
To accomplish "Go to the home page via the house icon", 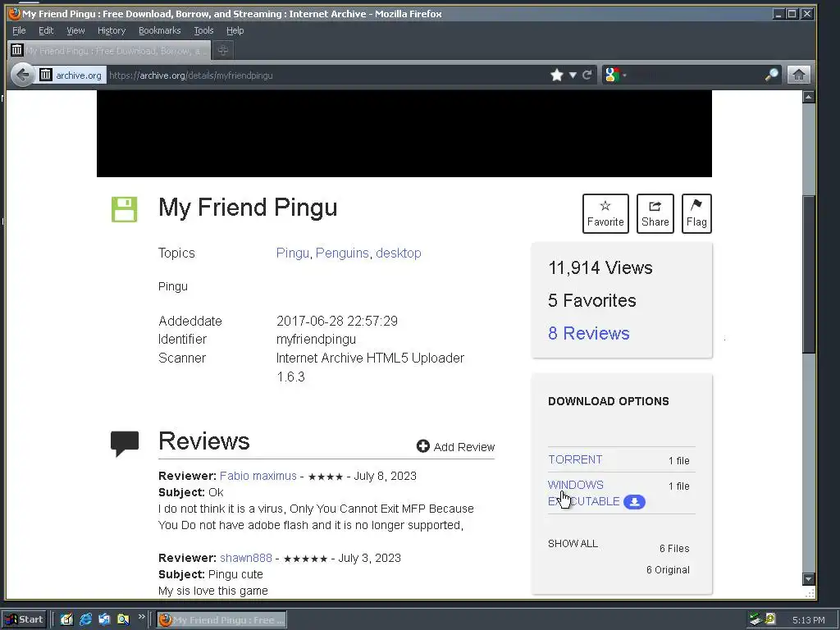I will click(798, 75).
